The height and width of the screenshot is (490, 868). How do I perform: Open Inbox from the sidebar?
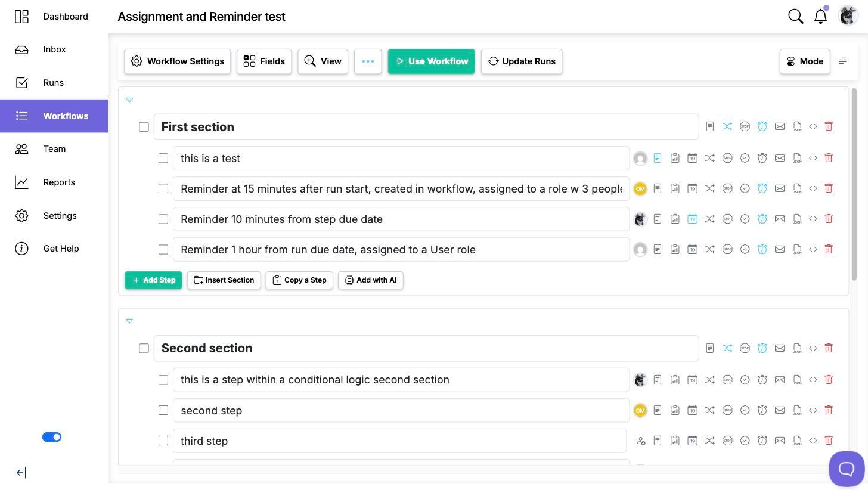54,49
